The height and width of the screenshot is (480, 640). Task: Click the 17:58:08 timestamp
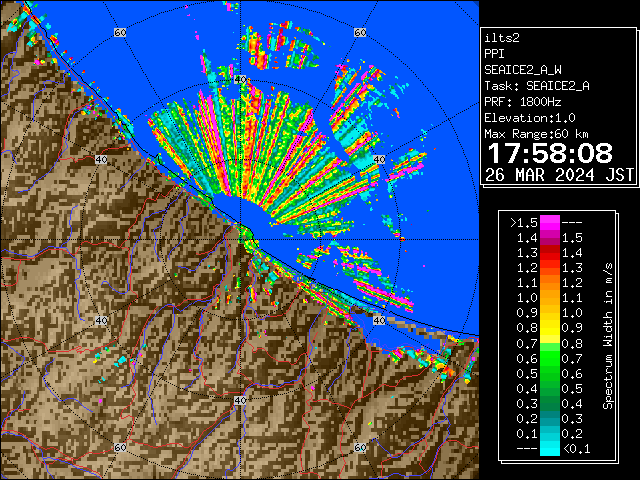point(550,153)
